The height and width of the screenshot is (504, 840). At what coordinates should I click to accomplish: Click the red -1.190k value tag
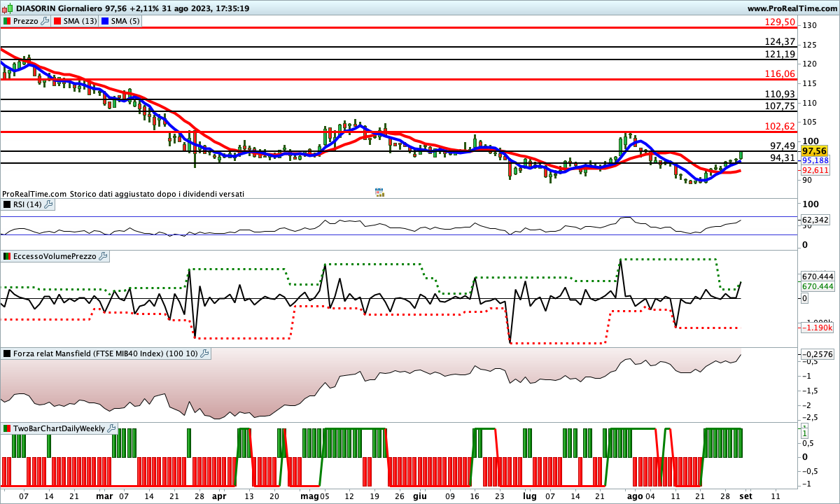click(817, 328)
